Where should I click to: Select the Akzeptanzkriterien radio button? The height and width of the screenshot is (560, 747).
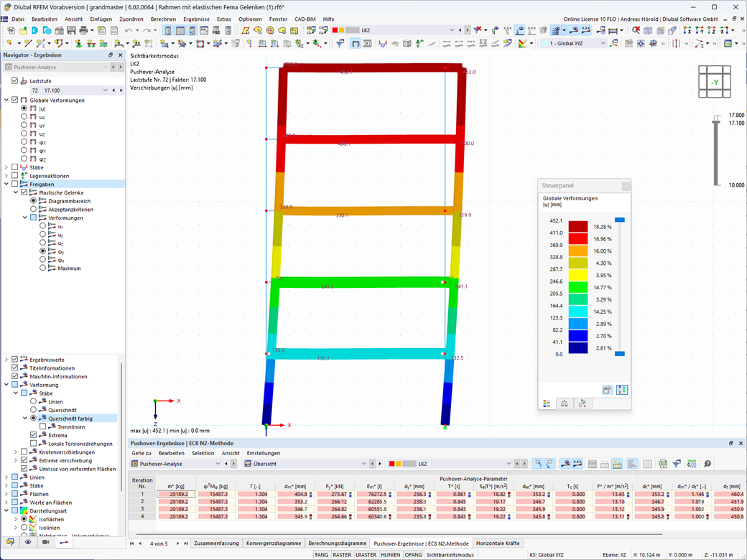(x=33, y=209)
